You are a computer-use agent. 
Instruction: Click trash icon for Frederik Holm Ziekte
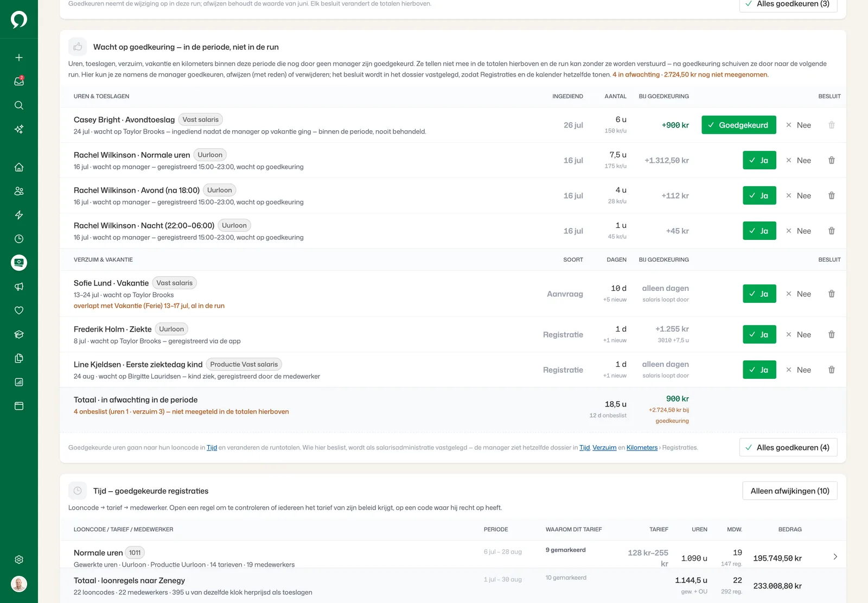[832, 334]
